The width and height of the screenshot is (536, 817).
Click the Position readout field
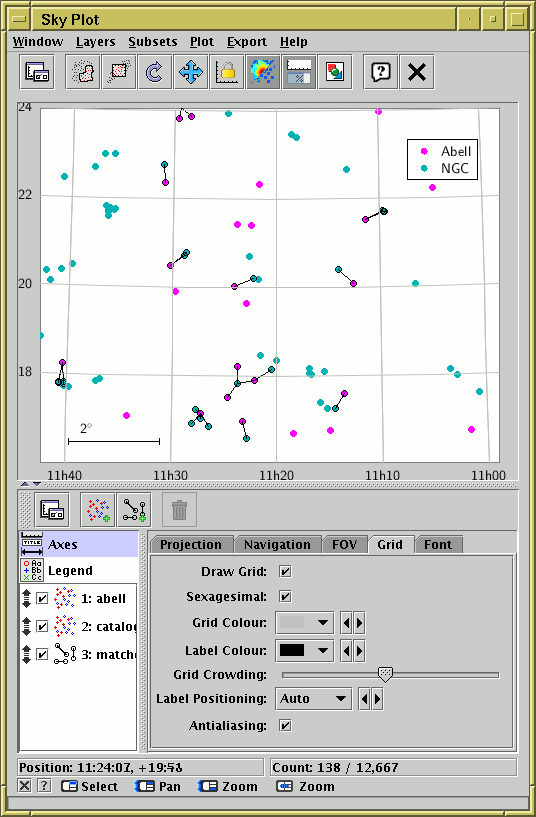(141, 767)
